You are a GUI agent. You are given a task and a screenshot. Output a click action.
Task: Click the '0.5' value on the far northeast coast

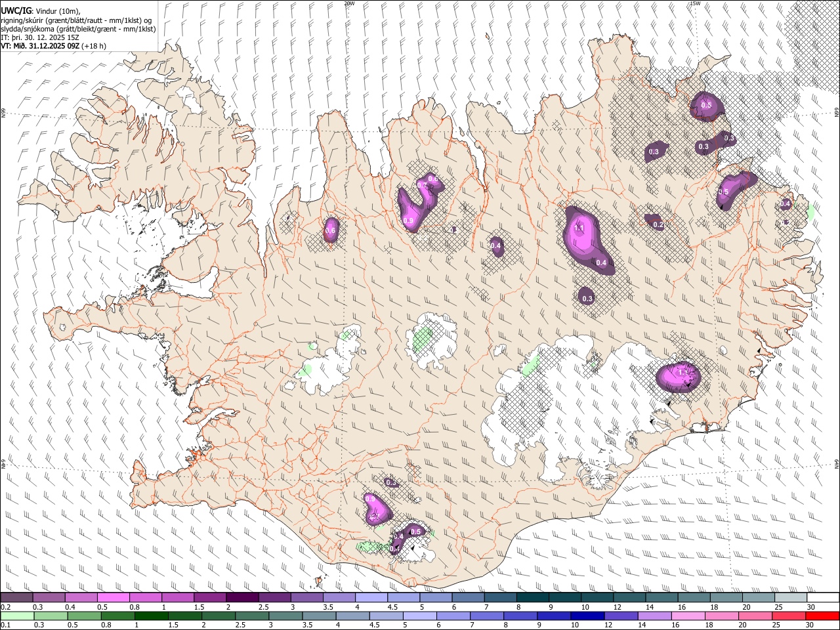(x=706, y=105)
